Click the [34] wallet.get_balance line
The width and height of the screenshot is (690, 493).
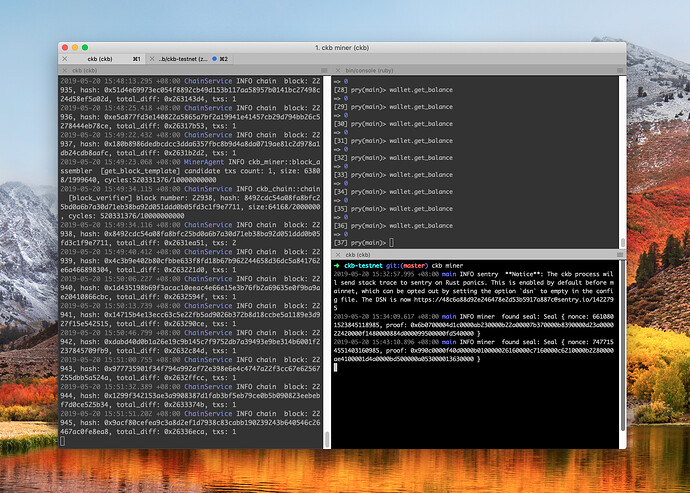click(393, 192)
